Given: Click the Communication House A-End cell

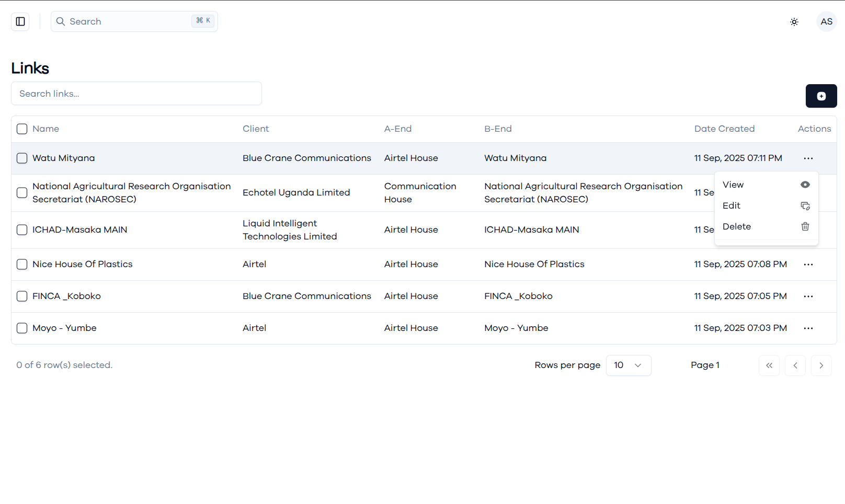Looking at the screenshot, I should point(420,193).
